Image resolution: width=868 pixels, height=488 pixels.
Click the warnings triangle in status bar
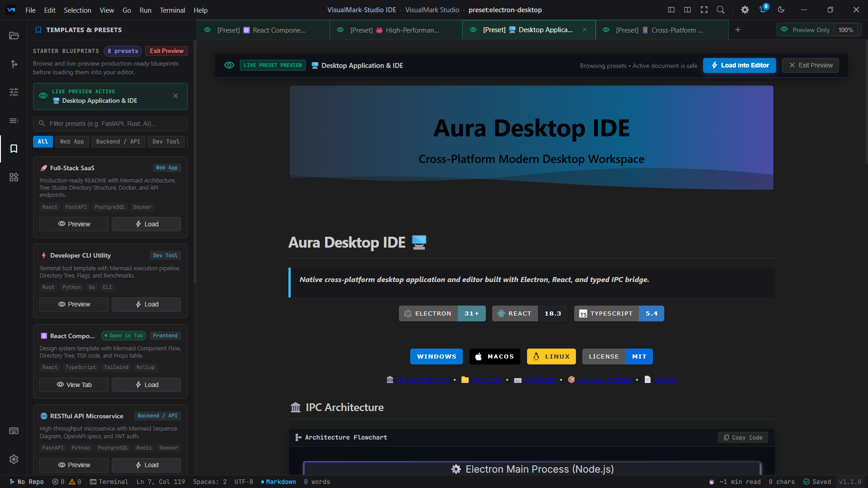(75, 482)
